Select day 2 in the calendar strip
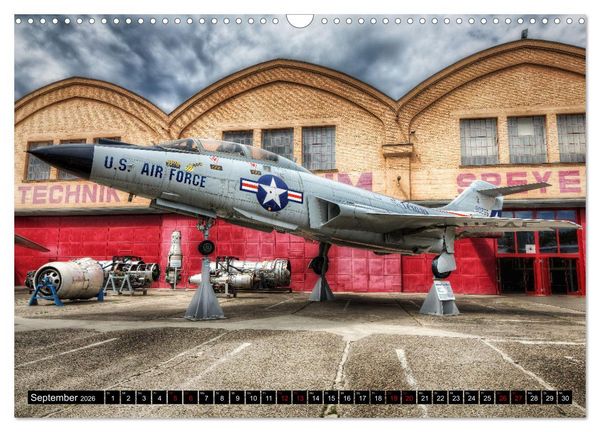 pyautogui.click(x=128, y=398)
